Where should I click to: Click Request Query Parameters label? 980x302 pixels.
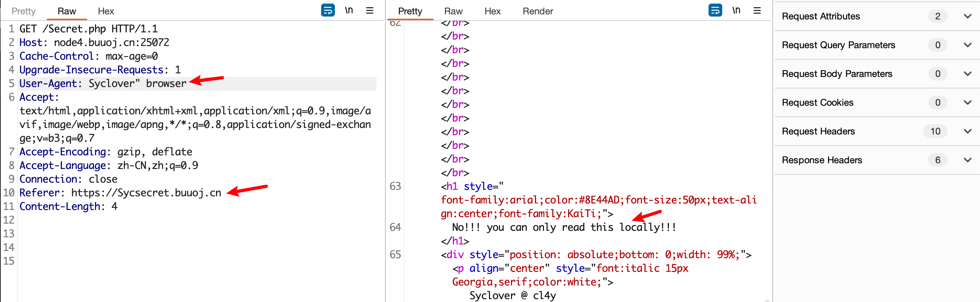point(839,45)
